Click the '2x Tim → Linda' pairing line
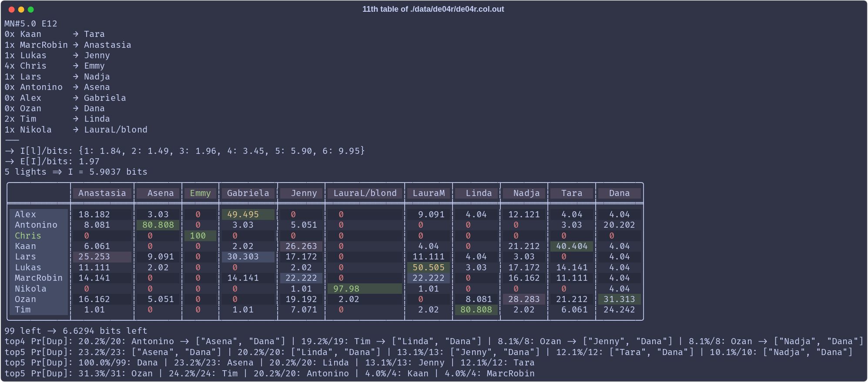 pyautogui.click(x=57, y=119)
